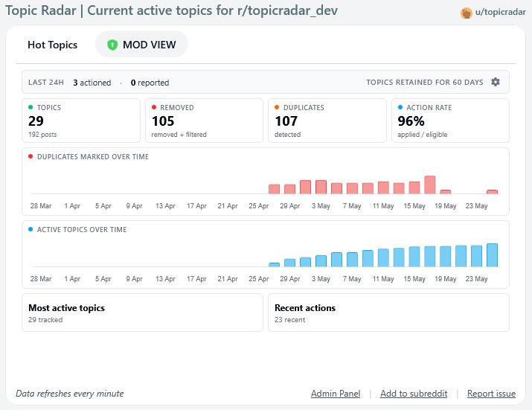The width and height of the screenshot is (532, 410).
Task: Click 'ACTIVE TOPICS OVER TIME' heading
Action: point(82,229)
